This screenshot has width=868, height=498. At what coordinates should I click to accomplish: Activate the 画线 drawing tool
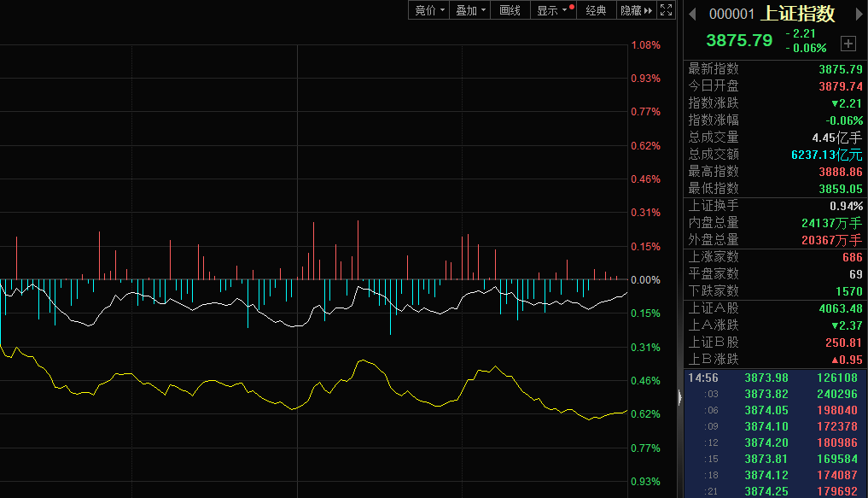click(x=510, y=10)
